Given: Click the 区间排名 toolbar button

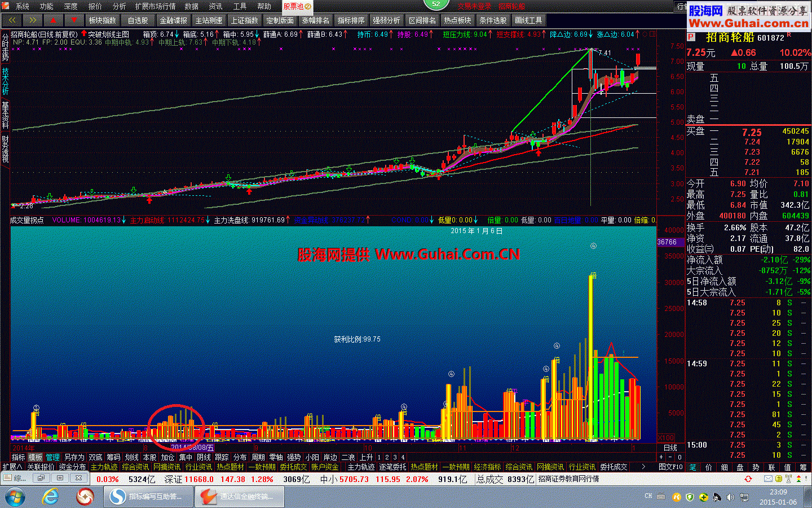Looking at the screenshot, I should [x=422, y=20].
